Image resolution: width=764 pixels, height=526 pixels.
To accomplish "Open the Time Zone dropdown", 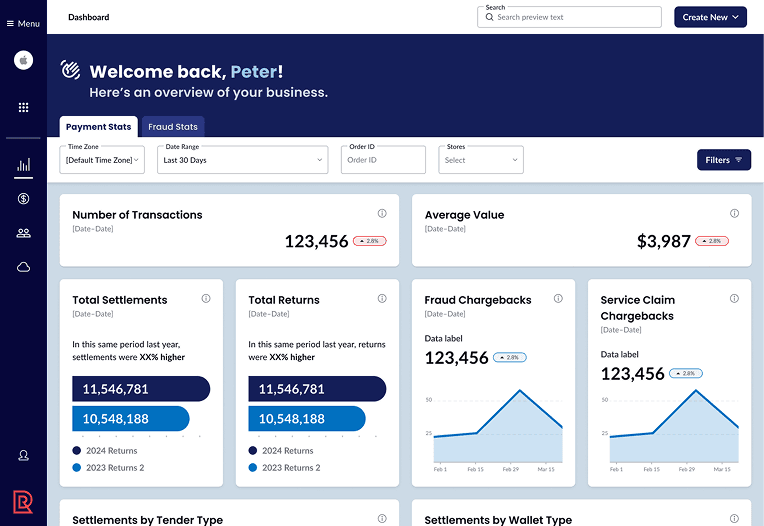I will (102, 160).
